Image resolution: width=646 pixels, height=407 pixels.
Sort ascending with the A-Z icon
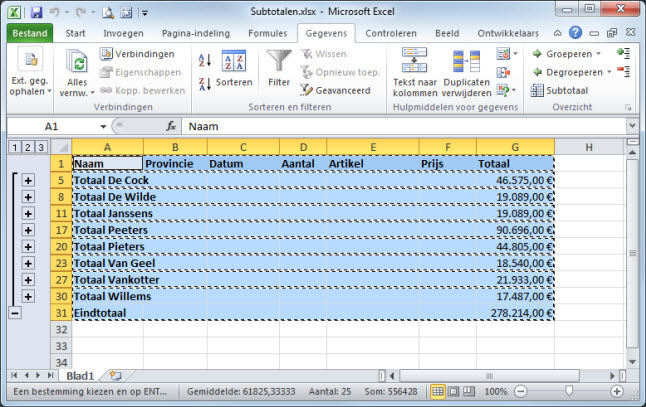[x=205, y=61]
